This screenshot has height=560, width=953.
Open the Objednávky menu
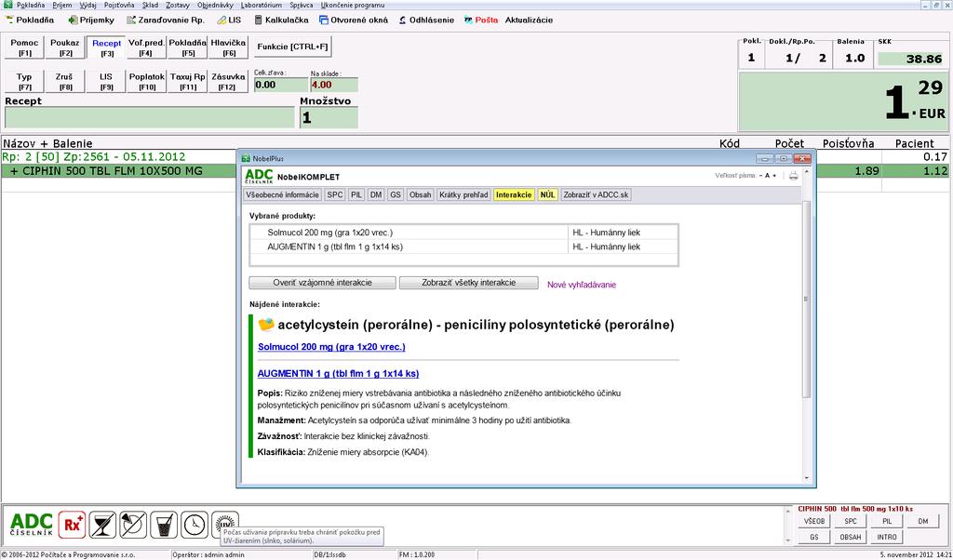coord(215,5)
